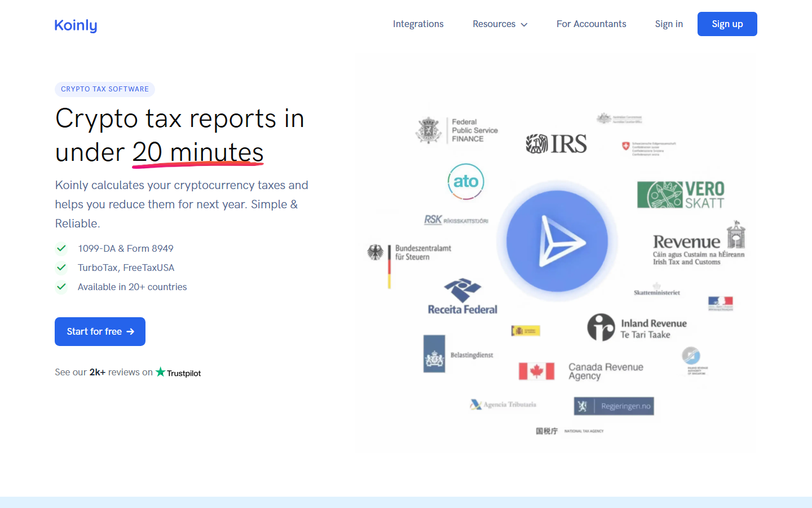Click the arrow icon in Start for free
The height and width of the screenshot is (508, 812).
pyautogui.click(x=130, y=331)
